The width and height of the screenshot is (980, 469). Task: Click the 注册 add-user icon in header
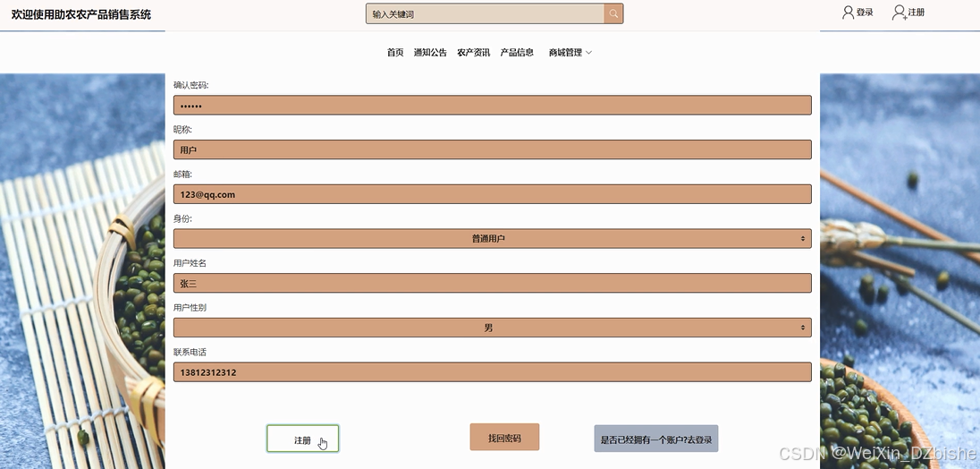click(900, 13)
